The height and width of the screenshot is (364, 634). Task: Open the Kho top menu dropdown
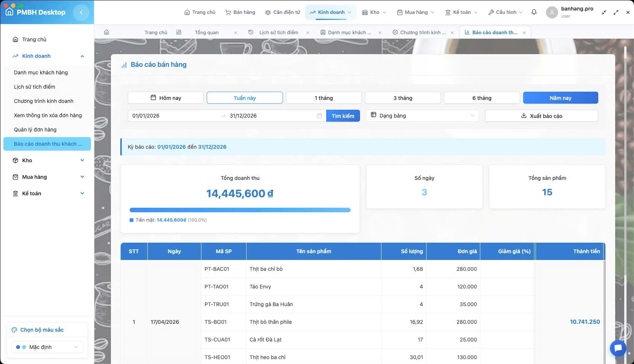point(374,12)
